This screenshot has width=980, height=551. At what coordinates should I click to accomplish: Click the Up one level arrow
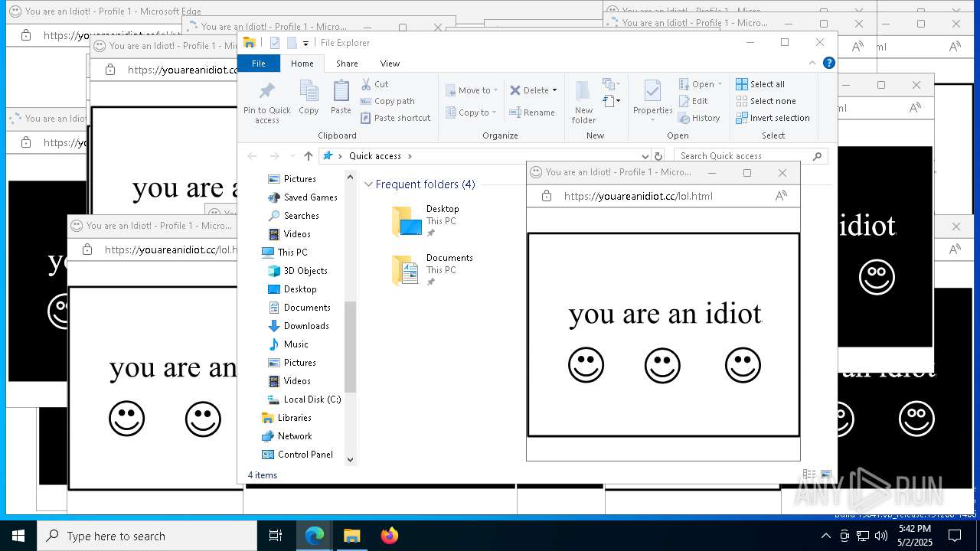tap(309, 156)
